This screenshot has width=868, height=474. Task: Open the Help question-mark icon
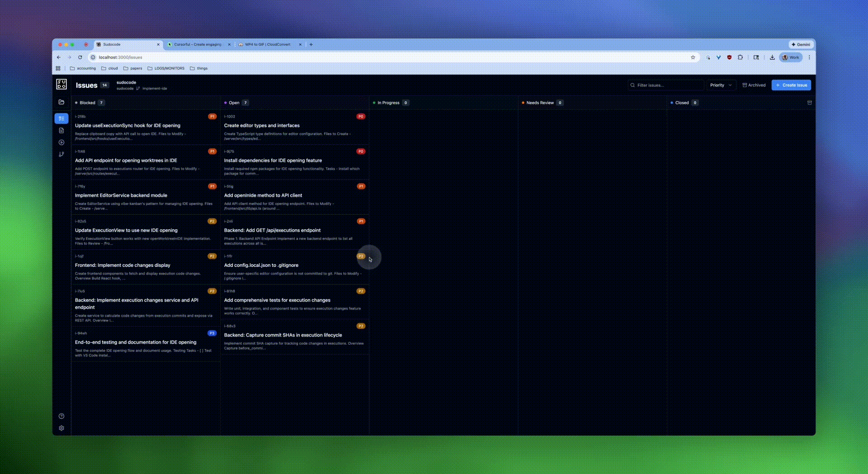[61, 416]
